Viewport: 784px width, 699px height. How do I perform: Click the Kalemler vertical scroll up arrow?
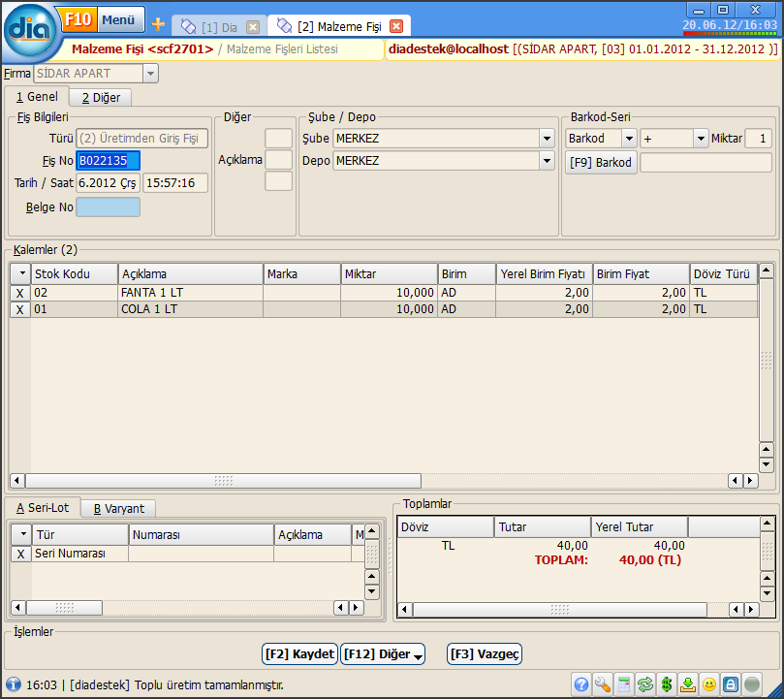(x=766, y=271)
